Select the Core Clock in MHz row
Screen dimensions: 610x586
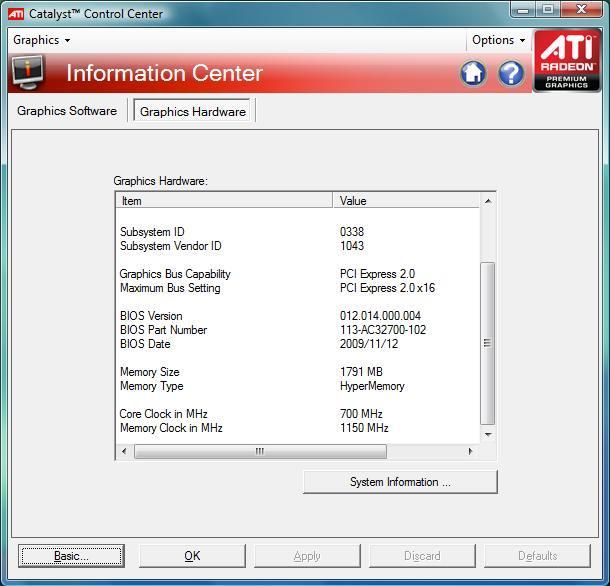[298, 414]
